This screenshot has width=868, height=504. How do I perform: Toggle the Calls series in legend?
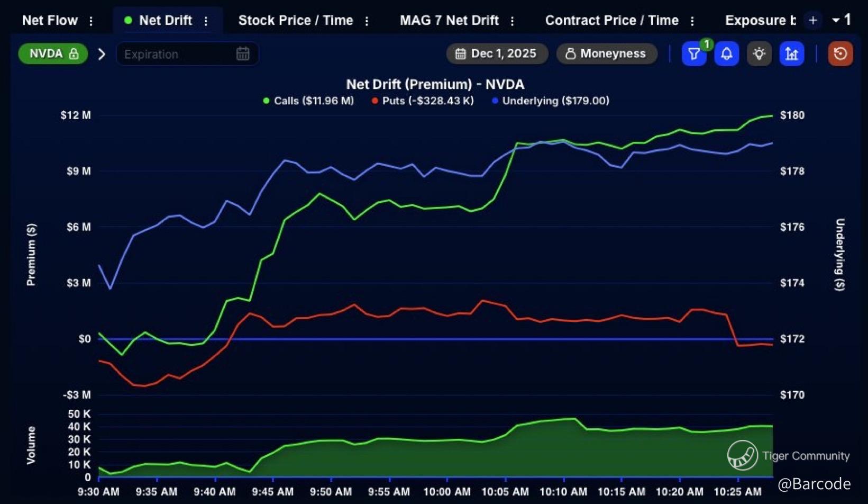pyautogui.click(x=308, y=101)
